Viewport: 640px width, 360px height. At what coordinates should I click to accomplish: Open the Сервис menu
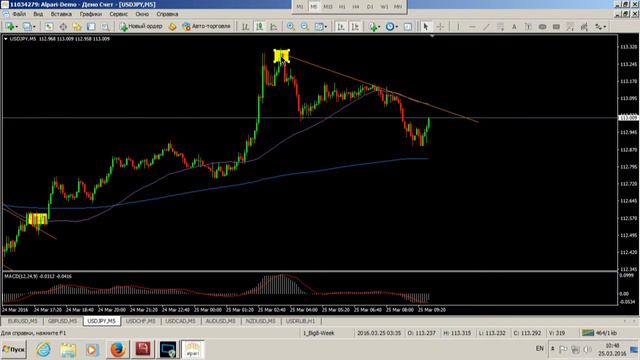118,14
